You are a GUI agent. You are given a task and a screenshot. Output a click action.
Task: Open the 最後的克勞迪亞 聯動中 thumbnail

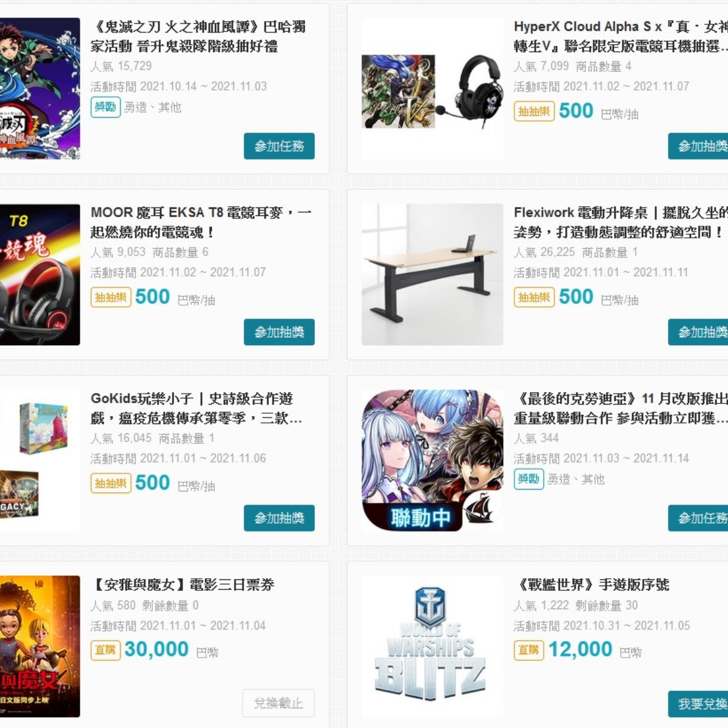(432, 460)
